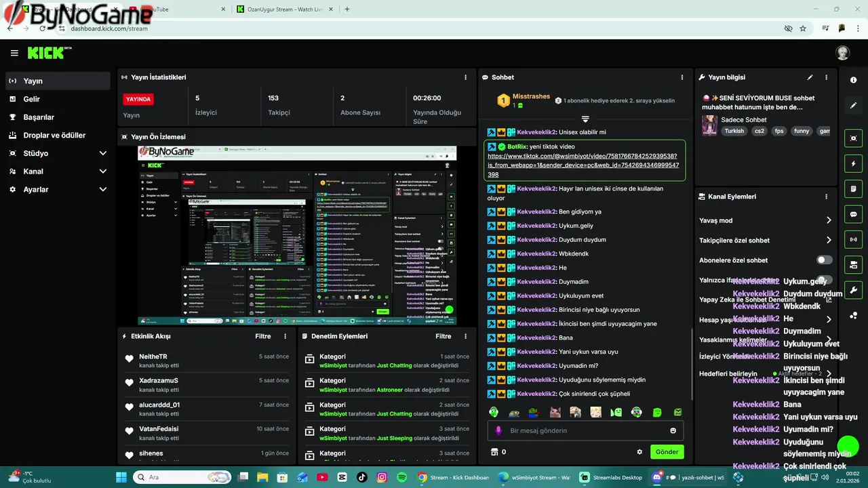Open Takipçilere özel sohbet options arrow
Screen dimensions: 868x488
tap(828, 240)
